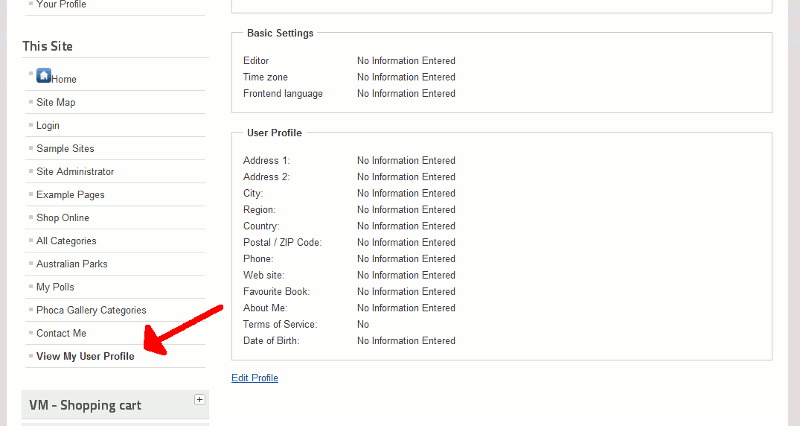
Task: Navigate to Australian Parks
Action: (72, 263)
